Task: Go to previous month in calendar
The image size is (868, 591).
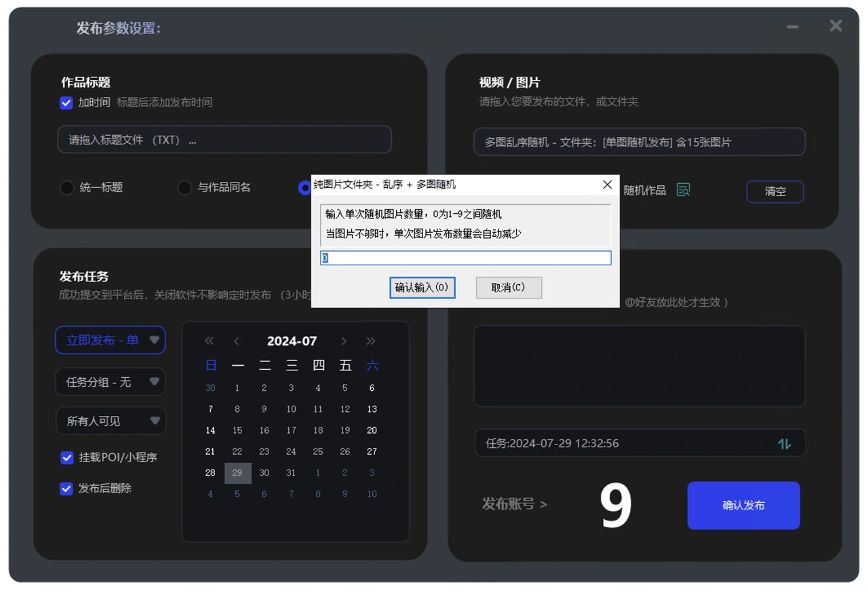Action: point(236,341)
